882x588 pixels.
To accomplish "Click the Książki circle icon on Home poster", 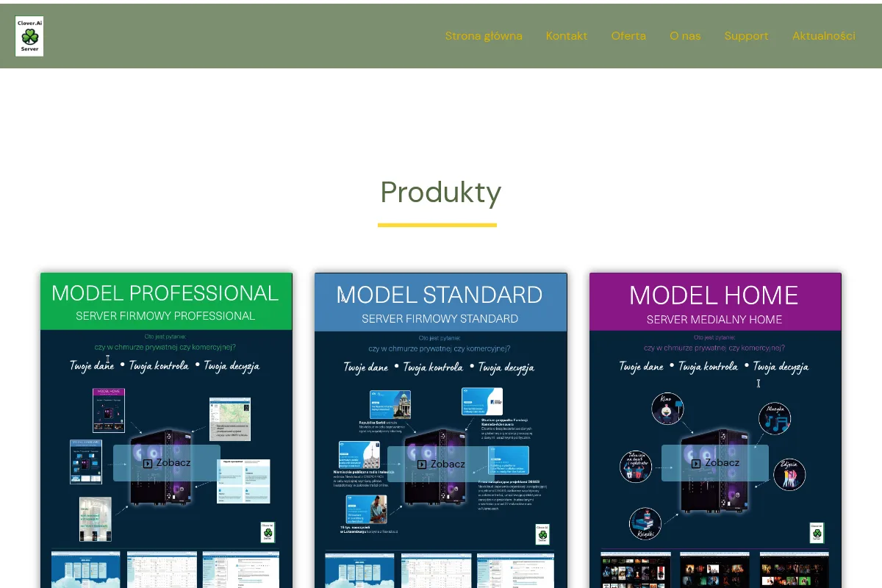I will (x=645, y=523).
